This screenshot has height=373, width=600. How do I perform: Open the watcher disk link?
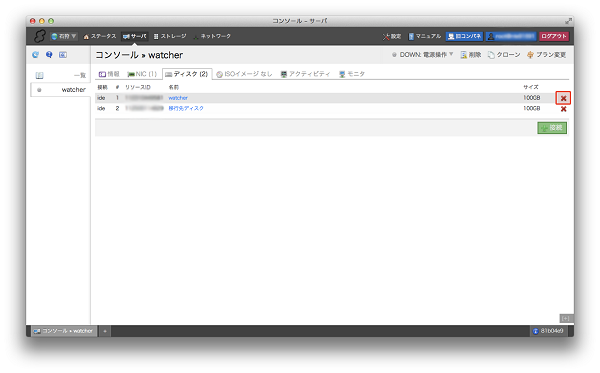178,98
